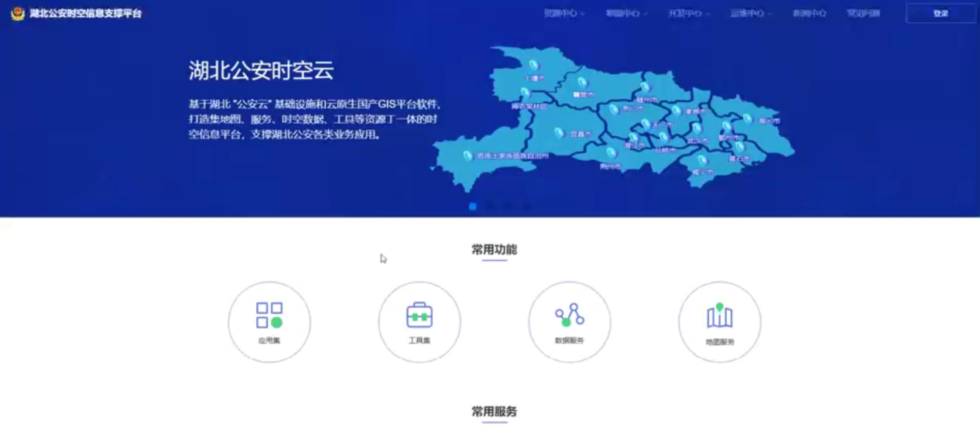Image resolution: width=980 pixels, height=434 pixels.
Task: Select the 咸宁市 map marker
Action: tap(702, 160)
